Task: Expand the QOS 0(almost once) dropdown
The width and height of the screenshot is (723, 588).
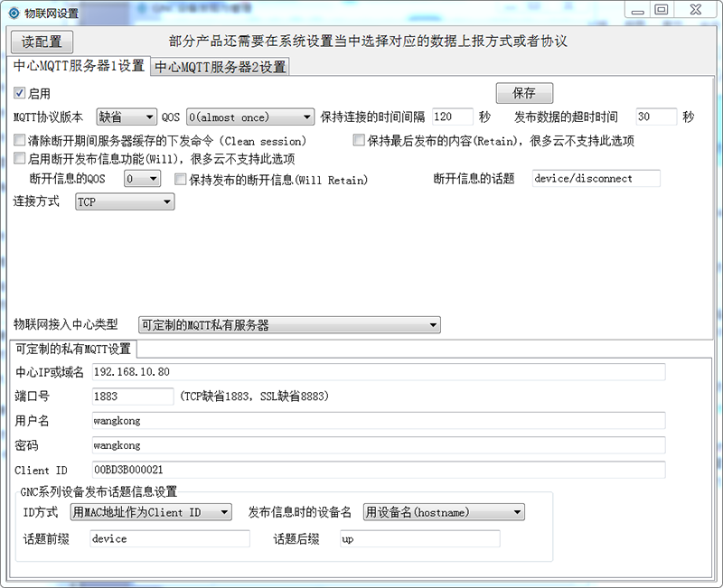Action: pyautogui.click(x=250, y=117)
